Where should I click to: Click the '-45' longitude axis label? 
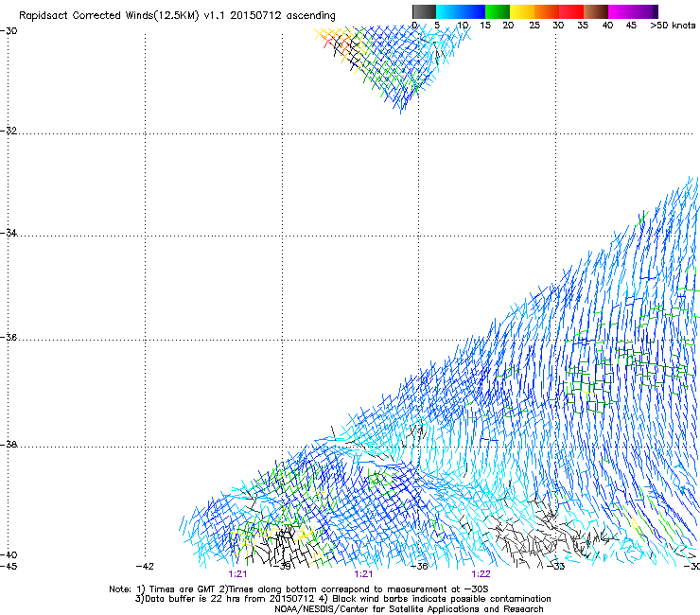click(x=9, y=566)
